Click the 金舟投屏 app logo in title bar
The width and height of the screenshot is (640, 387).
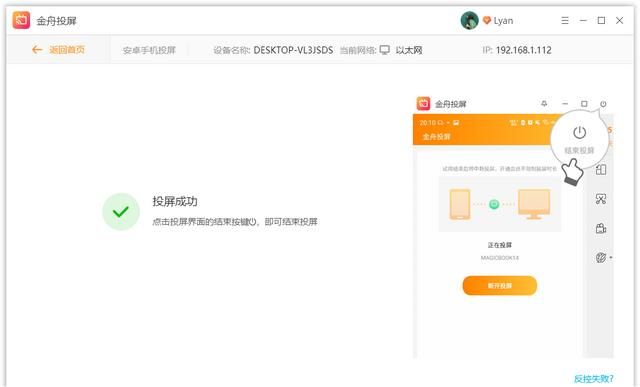[21, 20]
